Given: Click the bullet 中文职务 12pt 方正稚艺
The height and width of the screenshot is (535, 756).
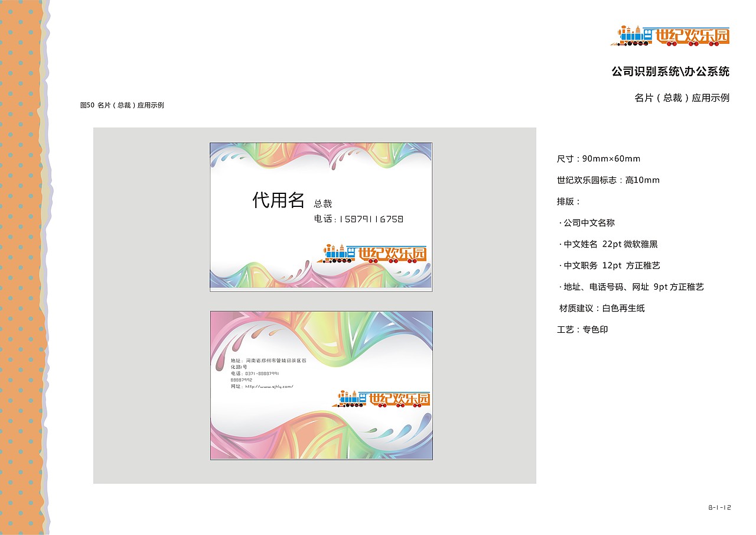Looking at the screenshot, I should coord(610,265).
